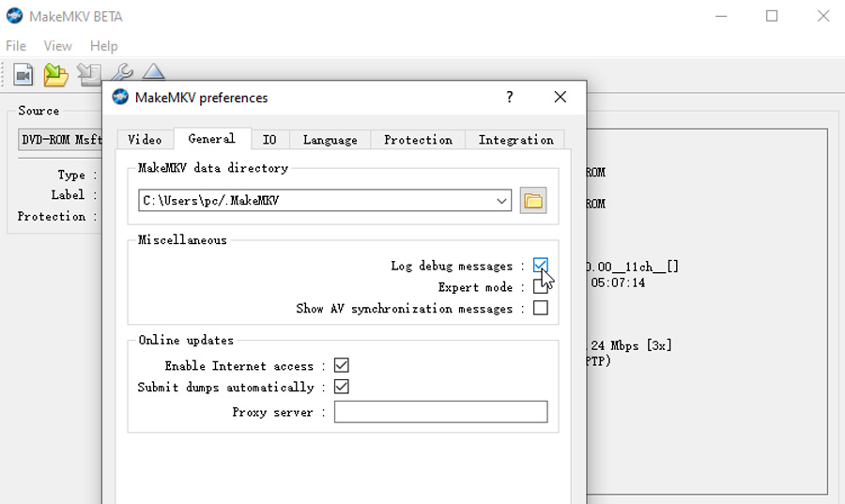Viewport: 845px width, 504px height.
Task: Open preferences via the wrench icon
Action: tap(122, 71)
